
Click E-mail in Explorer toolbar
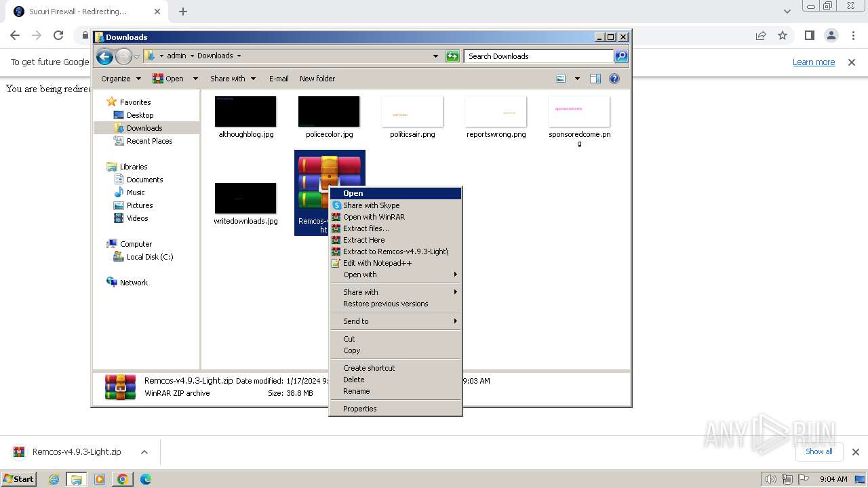point(279,79)
